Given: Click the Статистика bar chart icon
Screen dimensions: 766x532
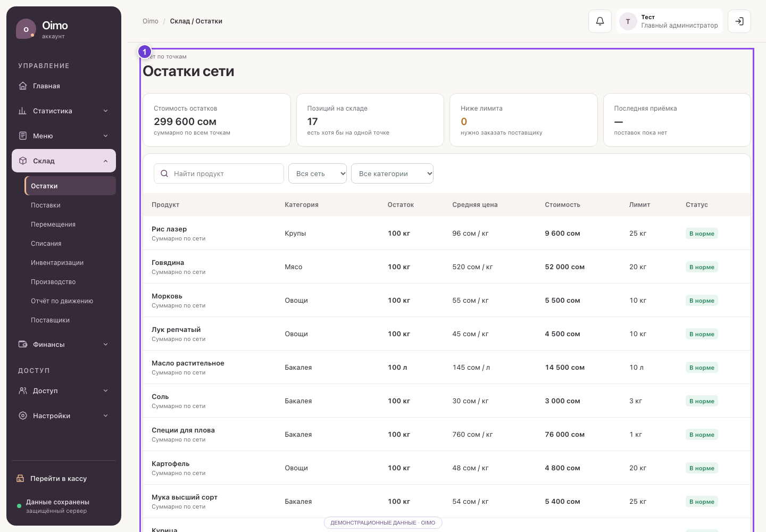Looking at the screenshot, I should click(23, 111).
